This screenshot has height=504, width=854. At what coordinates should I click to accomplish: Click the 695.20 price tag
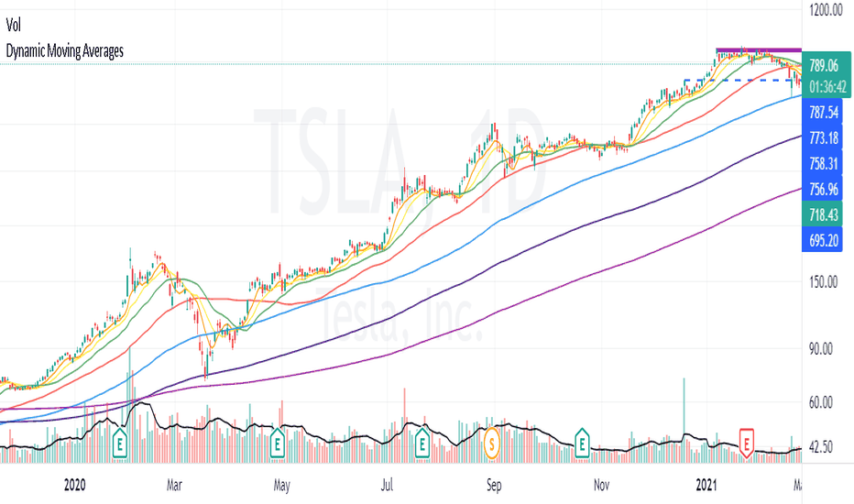tap(823, 240)
